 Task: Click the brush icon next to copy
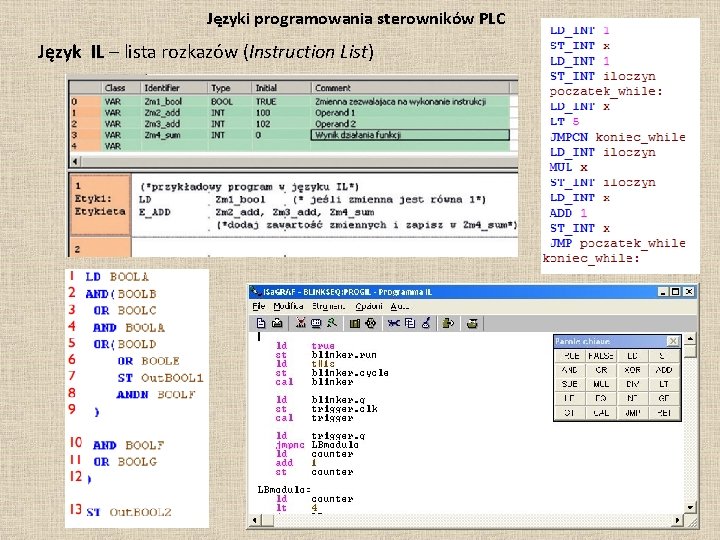[x=426, y=323]
